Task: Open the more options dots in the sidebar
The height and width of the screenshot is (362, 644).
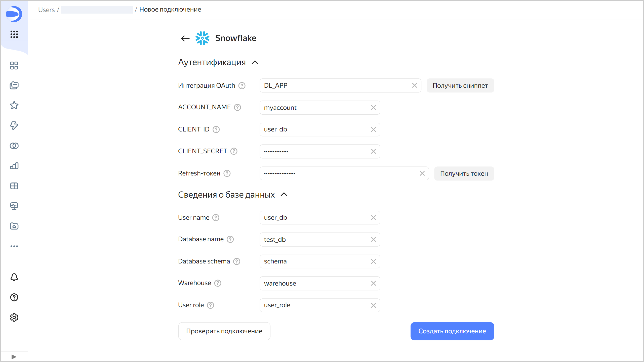Action: coord(14,246)
